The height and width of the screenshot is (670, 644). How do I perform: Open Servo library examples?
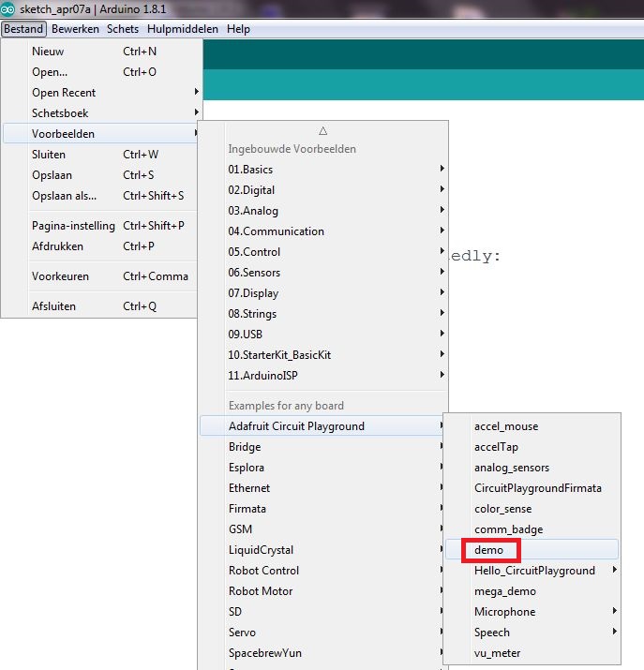tap(322, 632)
